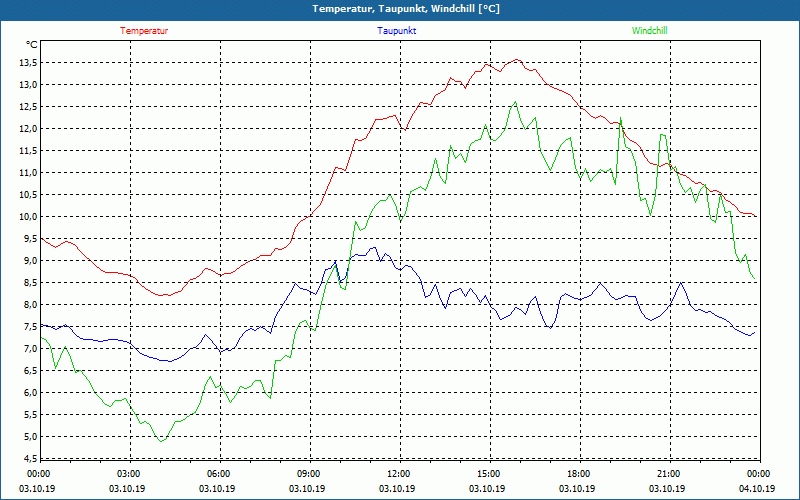Click the 8,5 y-axis value
The width and height of the screenshot is (800, 500).
30,282
